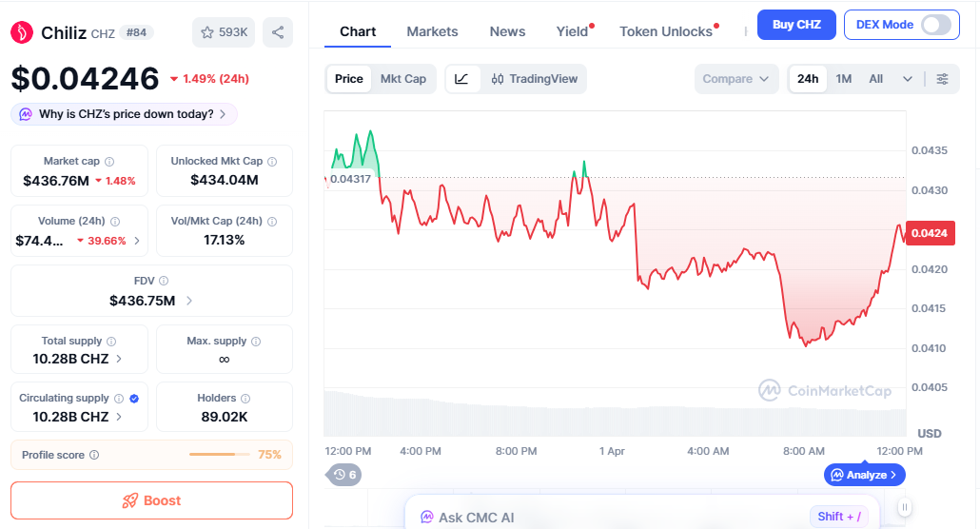The width and height of the screenshot is (980, 529).
Task: Click the Volume (24h) info icon
Action: point(115,222)
